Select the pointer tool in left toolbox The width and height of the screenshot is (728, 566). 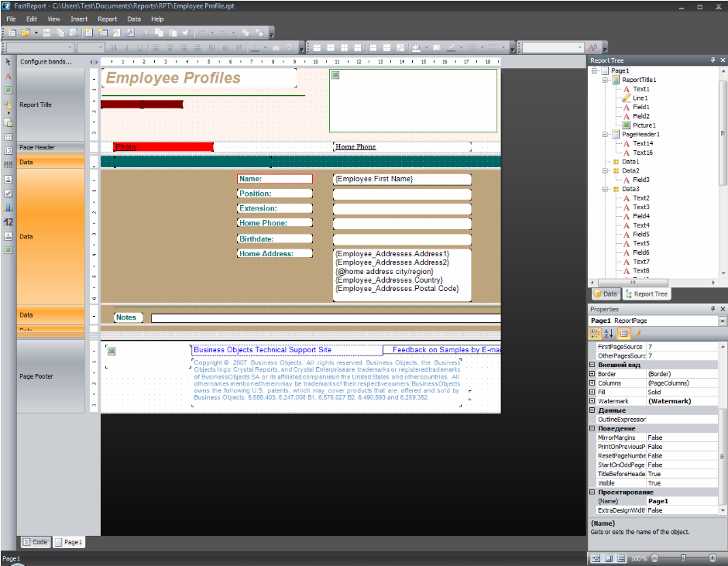pos(9,61)
